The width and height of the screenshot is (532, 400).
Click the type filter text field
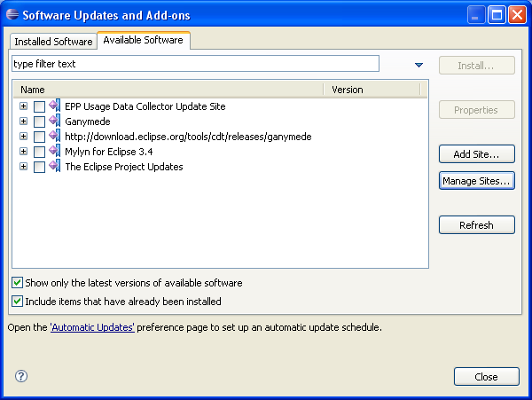pos(195,64)
